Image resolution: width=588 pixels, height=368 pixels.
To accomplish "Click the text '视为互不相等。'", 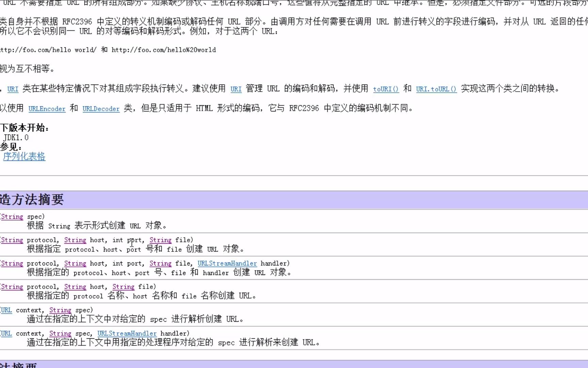I will 27,69.
